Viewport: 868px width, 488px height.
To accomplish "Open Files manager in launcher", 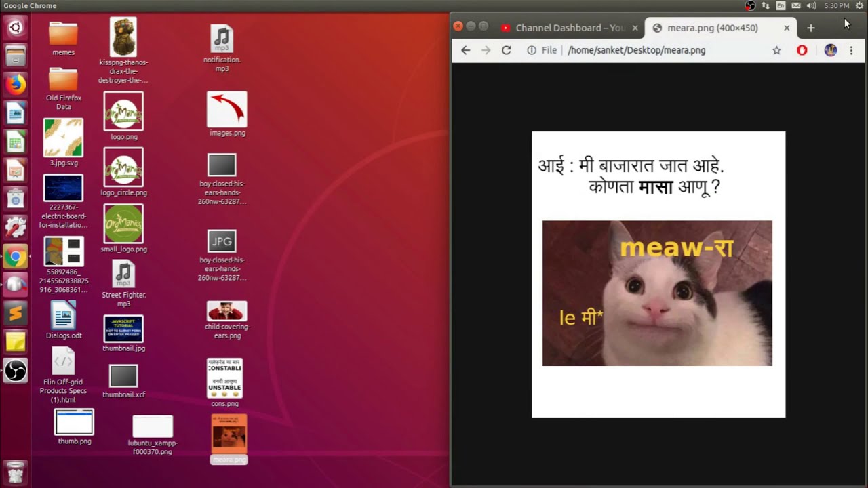I will point(16,56).
